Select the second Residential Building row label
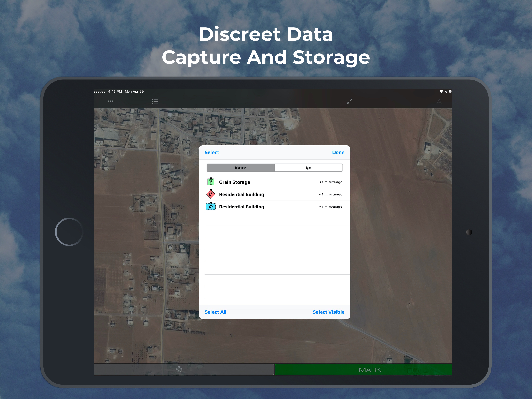Screen dimensions: 532x399 coord(241,207)
